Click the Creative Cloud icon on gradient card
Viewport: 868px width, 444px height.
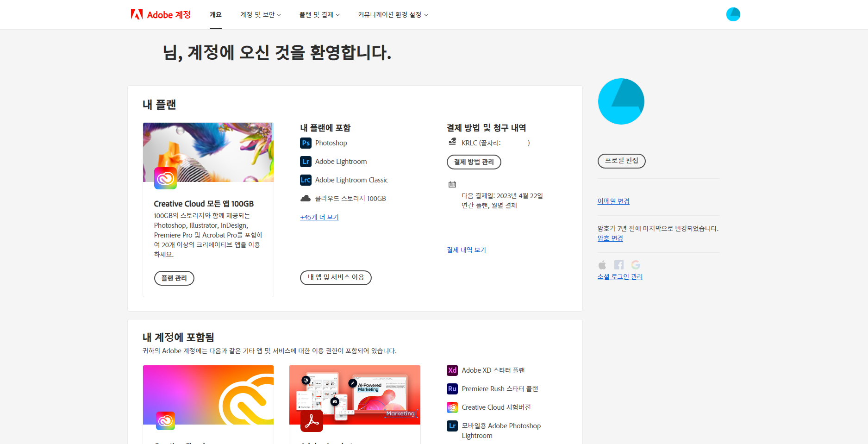[x=165, y=421]
